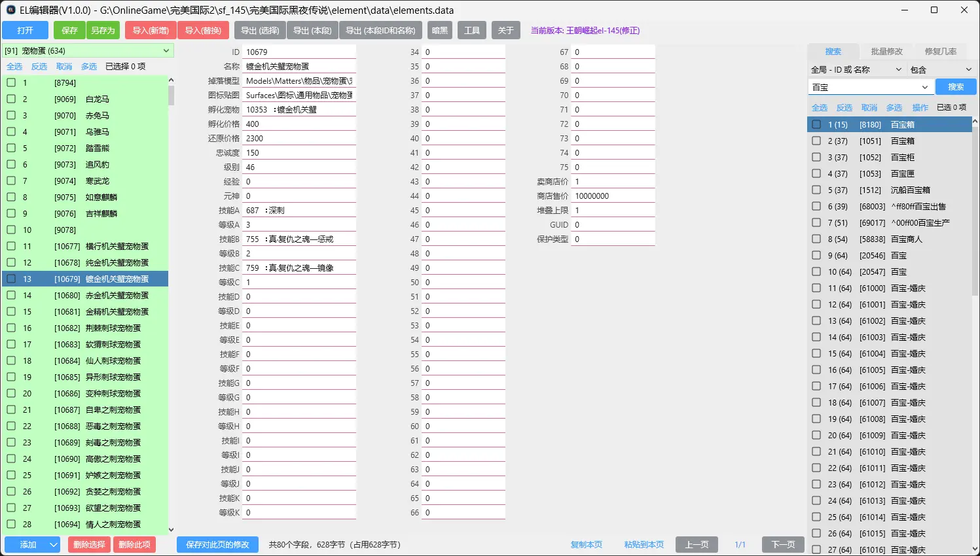Click the 下一页 button
This screenshot has width=980, height=556.
point(783,544)
